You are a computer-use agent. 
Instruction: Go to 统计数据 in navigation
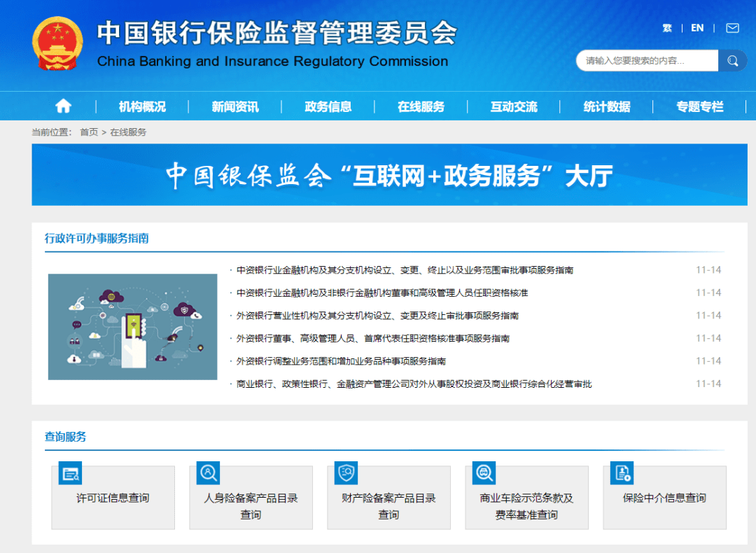(607, 106)
